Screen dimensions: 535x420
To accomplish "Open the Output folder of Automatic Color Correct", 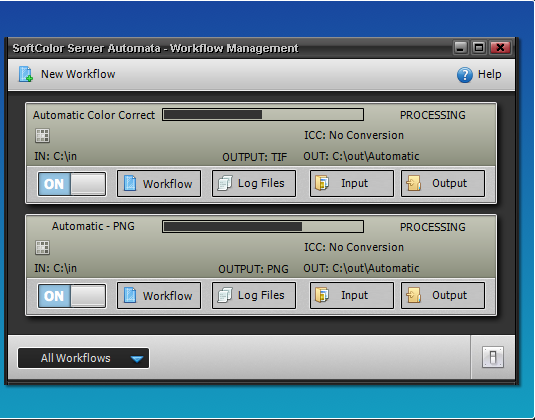I will click(443, 184).
